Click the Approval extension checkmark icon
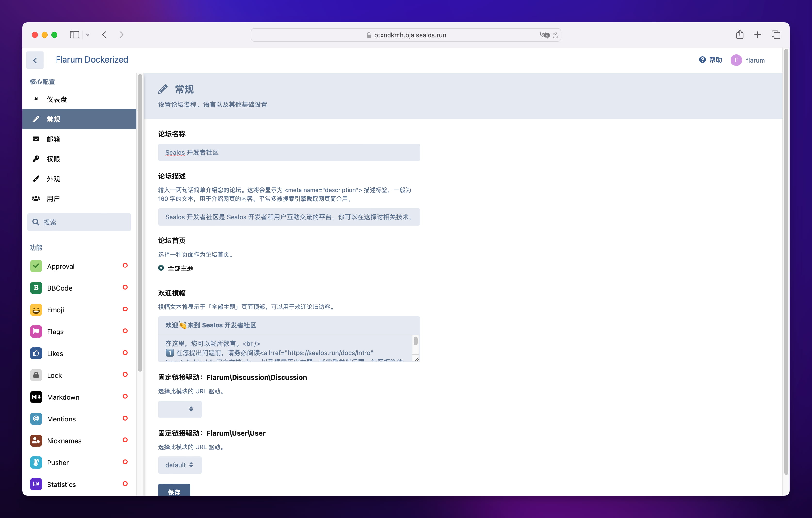The height and width of the screenshot is (518, 812). pyautogui.click(x=36, y=266)
